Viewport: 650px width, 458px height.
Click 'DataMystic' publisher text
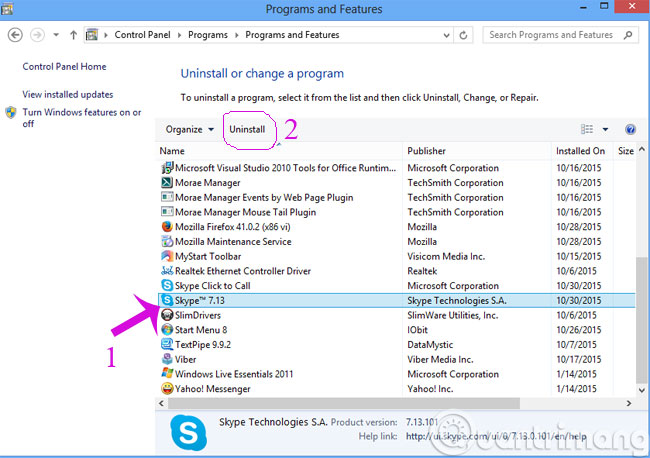430,344
